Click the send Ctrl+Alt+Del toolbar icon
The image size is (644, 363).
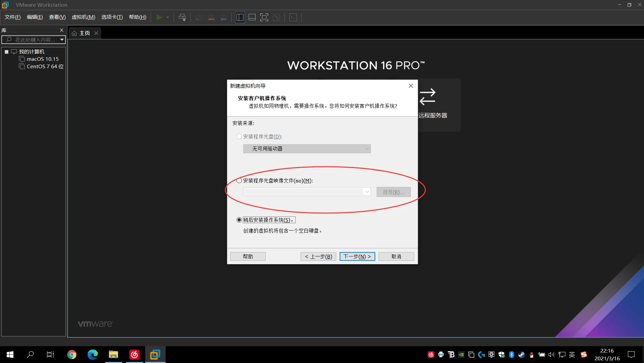(182, 17)
